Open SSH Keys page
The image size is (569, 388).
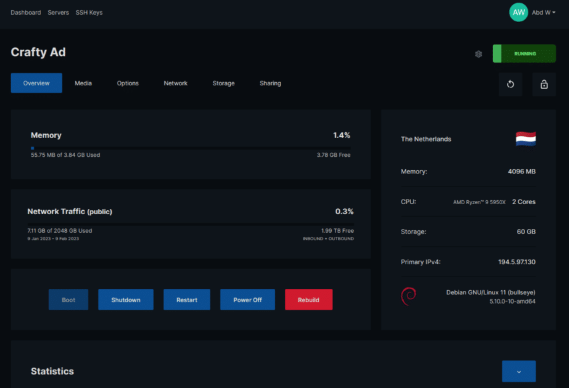tap(89, 13)
